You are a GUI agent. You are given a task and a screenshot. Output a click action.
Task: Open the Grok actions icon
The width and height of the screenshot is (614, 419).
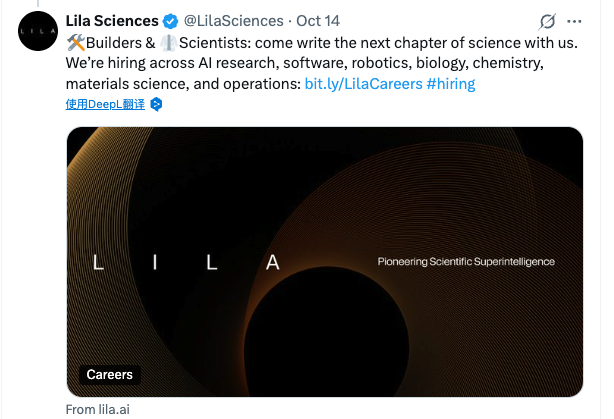click(547, 21)
